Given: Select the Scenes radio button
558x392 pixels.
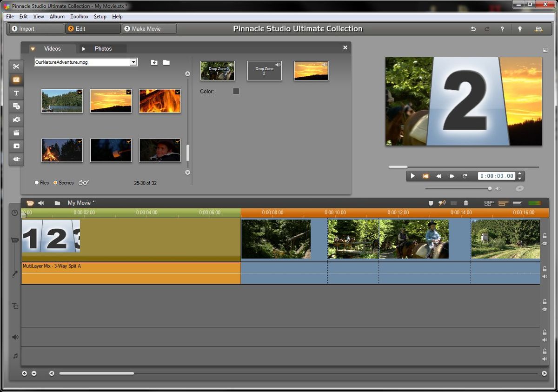Looking at the screenshot, I should [x=55, y=183].
